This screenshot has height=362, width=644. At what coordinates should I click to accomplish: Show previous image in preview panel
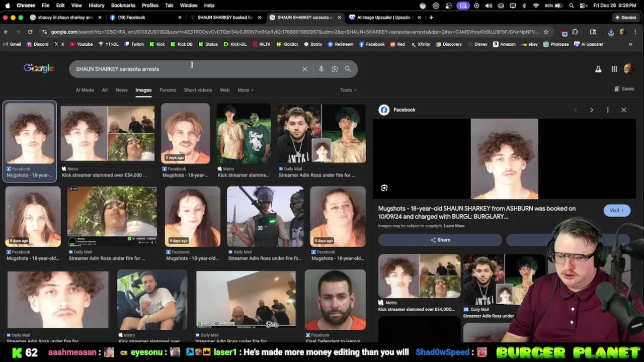tap(576, 110)
